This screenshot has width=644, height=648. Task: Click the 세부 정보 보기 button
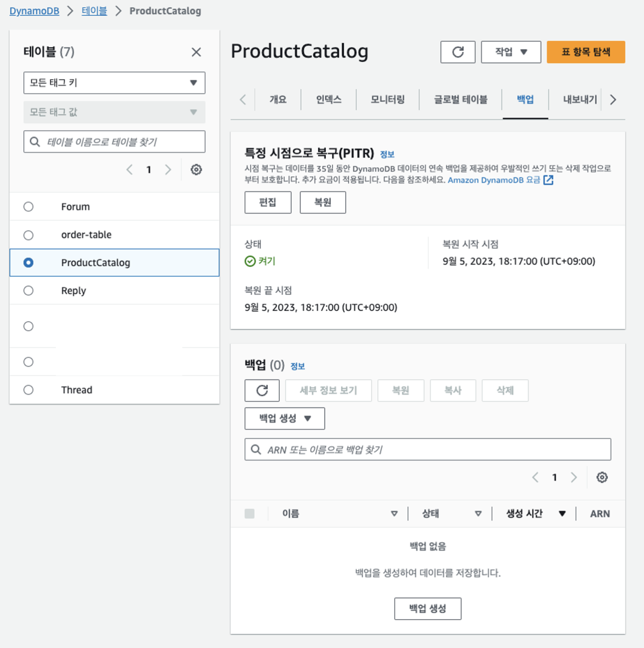328,390
